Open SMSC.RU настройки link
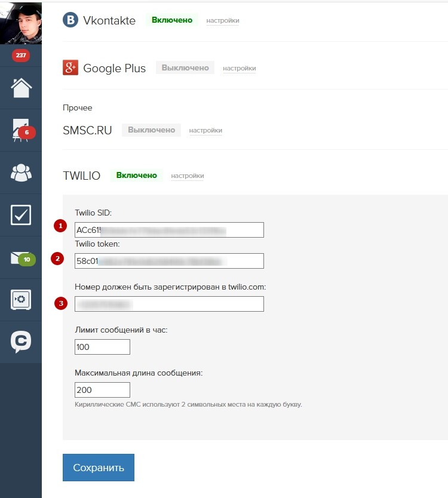The image size is (448, 498). point(205,131)
